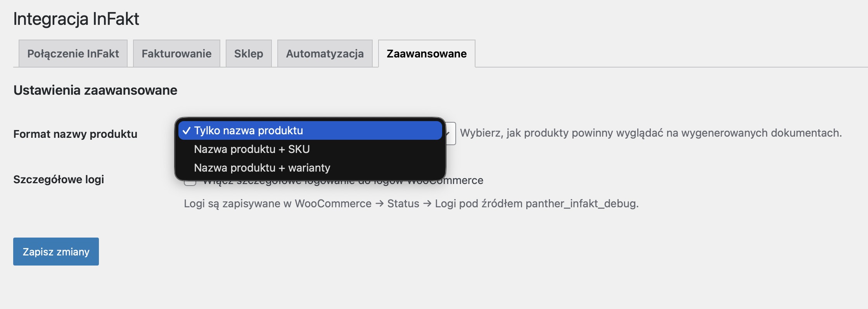The image size is (868, 309).
Task: Click the 'panther_infakt_debug' source name
Action: pyautogui.click(x=581, y=203)
